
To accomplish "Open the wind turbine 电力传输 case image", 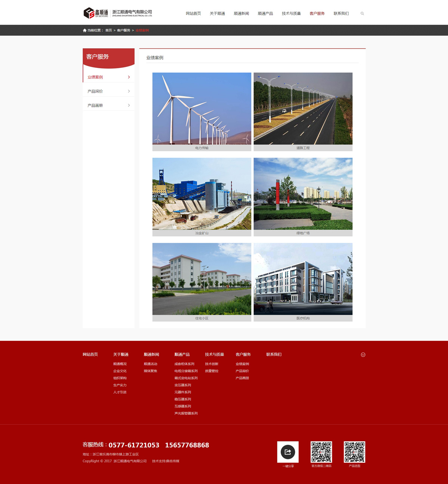I will click(x=202, y=109).
